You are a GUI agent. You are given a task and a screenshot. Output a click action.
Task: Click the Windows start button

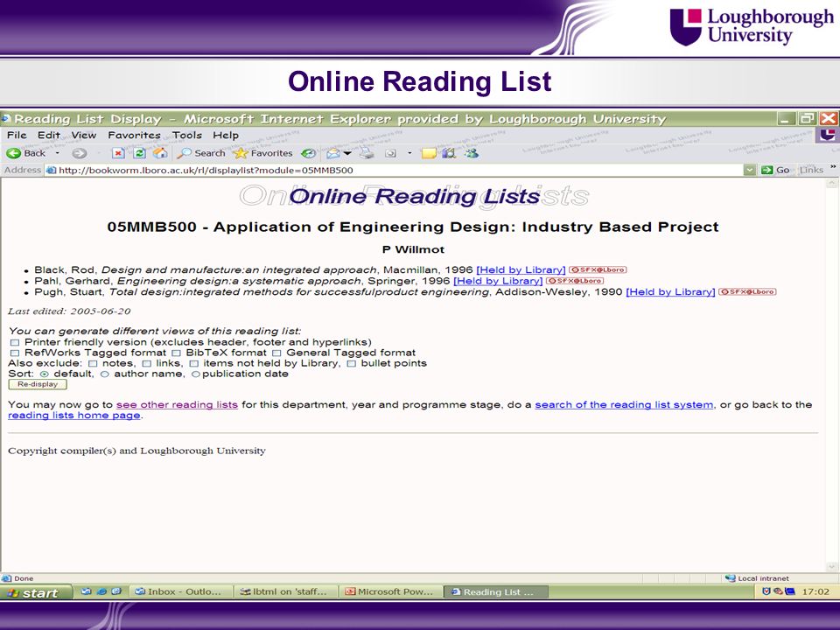(x=36, y=592)
